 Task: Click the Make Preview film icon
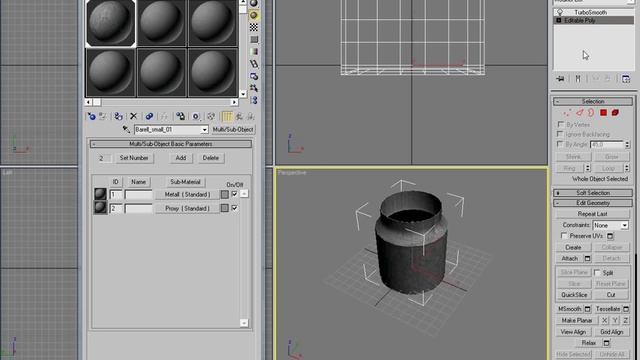tap(254, 64)
